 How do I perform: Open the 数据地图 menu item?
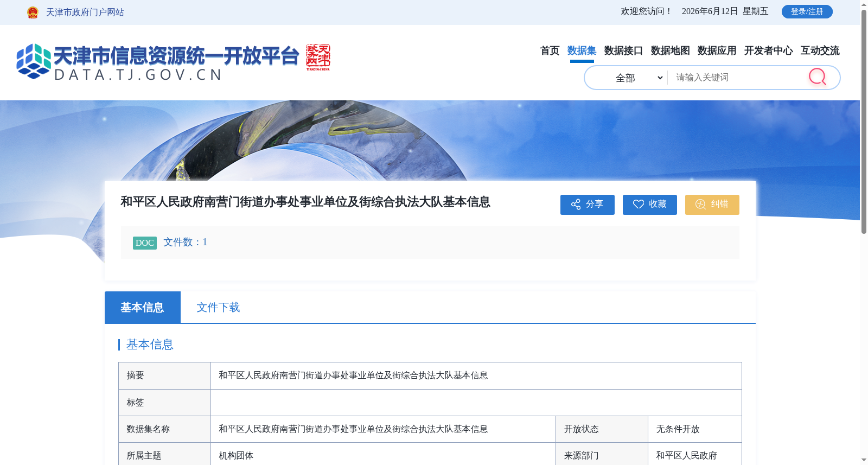(x=670, y=50)
